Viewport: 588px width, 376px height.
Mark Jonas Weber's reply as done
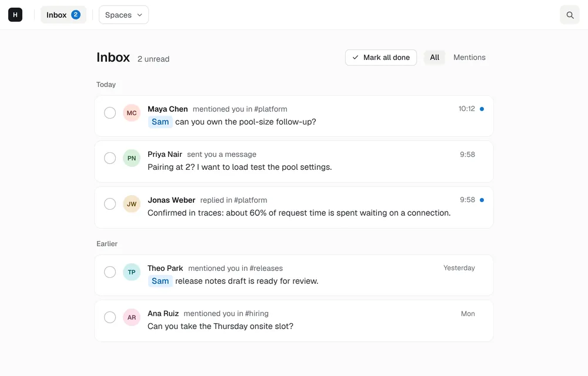(110, 204)
